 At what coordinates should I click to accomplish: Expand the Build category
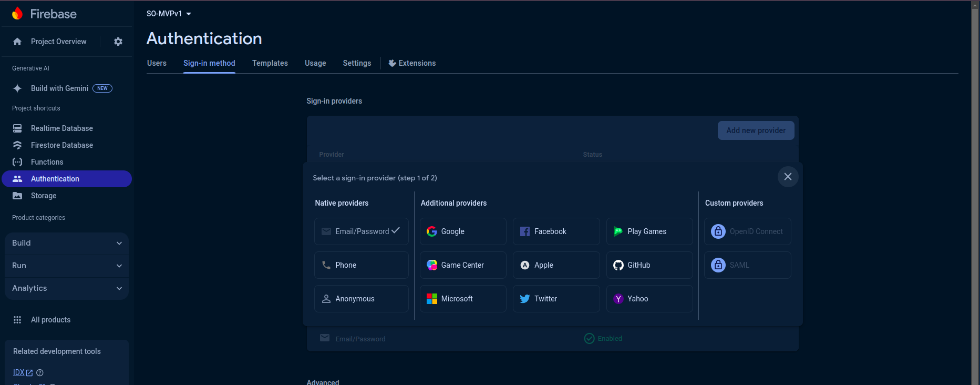[x=67, y=243]
